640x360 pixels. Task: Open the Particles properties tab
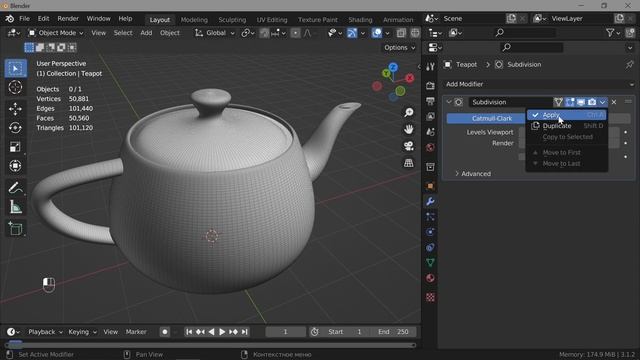click(430, 217)
